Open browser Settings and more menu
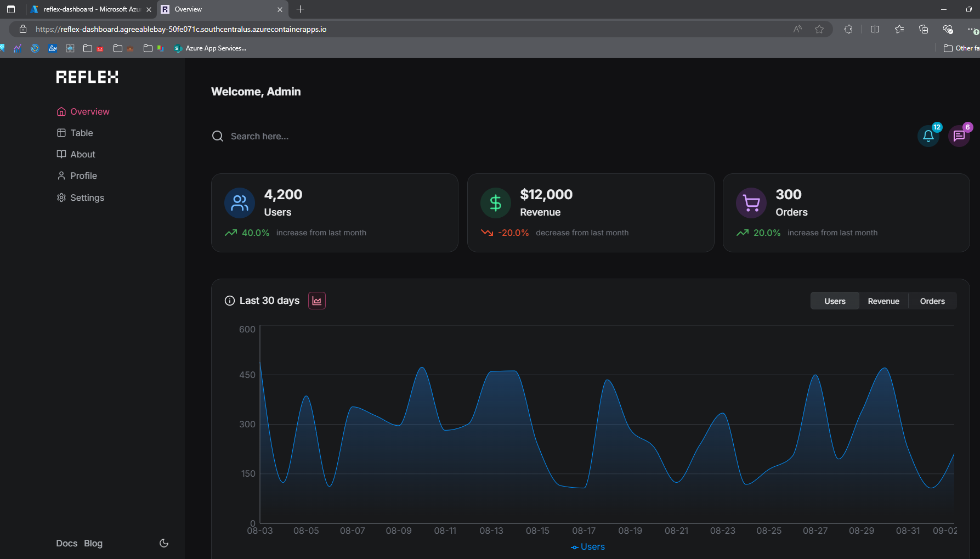 [x=972, y=29]
